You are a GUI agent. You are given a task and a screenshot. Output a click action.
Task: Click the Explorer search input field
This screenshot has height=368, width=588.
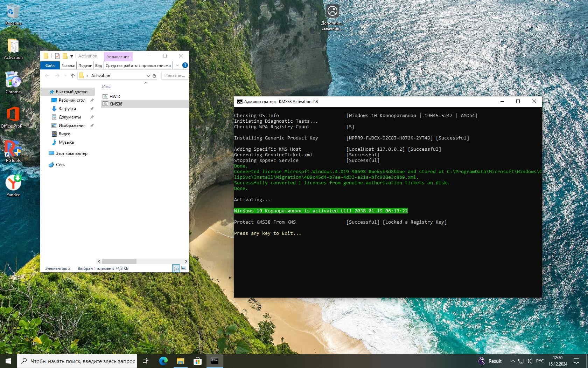(x=174, y=76)
